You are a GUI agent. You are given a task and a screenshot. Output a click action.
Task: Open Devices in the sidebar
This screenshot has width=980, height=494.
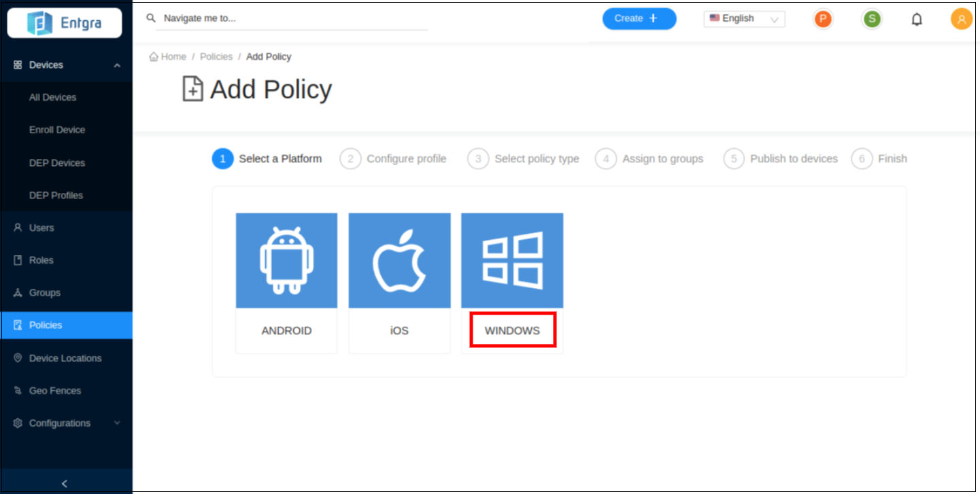(x=66, y=65)
